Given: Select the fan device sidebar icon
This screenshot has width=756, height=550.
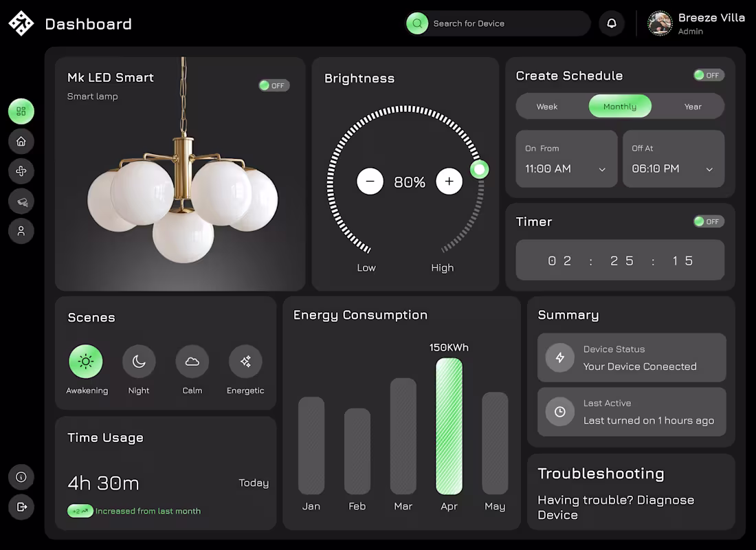Looking at the screenshot, I should point(21,171).
